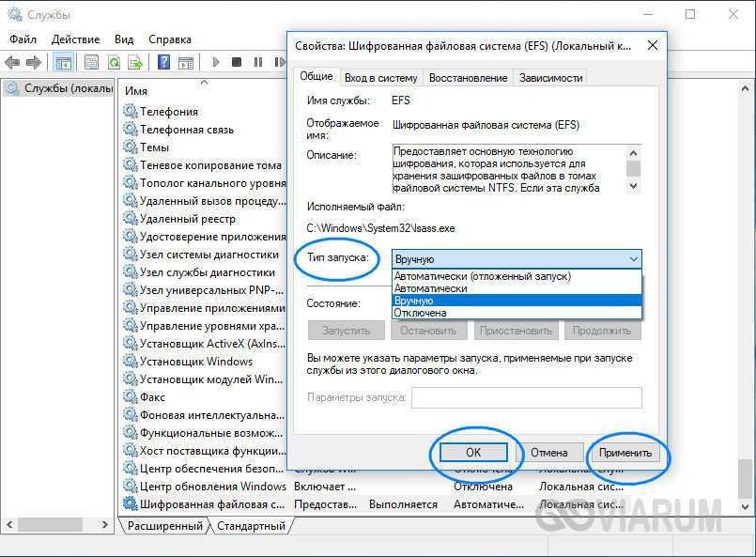The height and width of the screenshot is (557, 756).
Task: Open the Справка menu
Action: pos(170,39)
